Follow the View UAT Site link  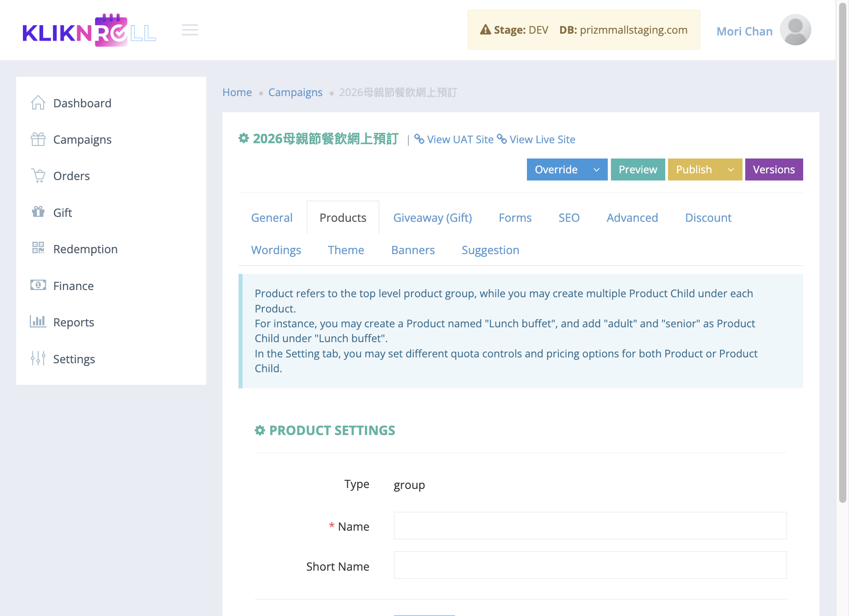point(460,140)
